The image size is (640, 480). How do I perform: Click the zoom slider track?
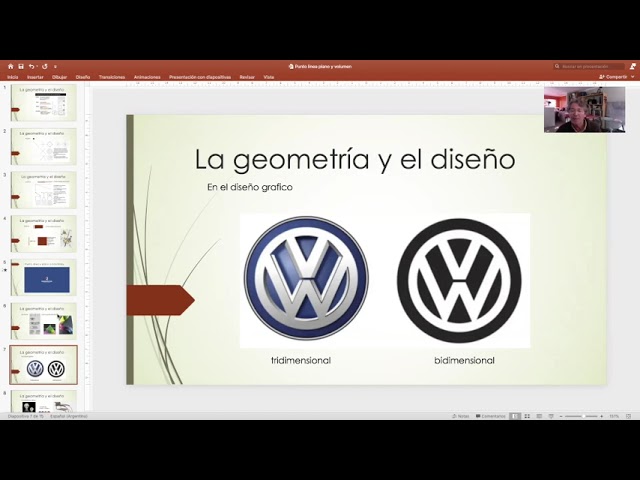[x=581, y=416]
